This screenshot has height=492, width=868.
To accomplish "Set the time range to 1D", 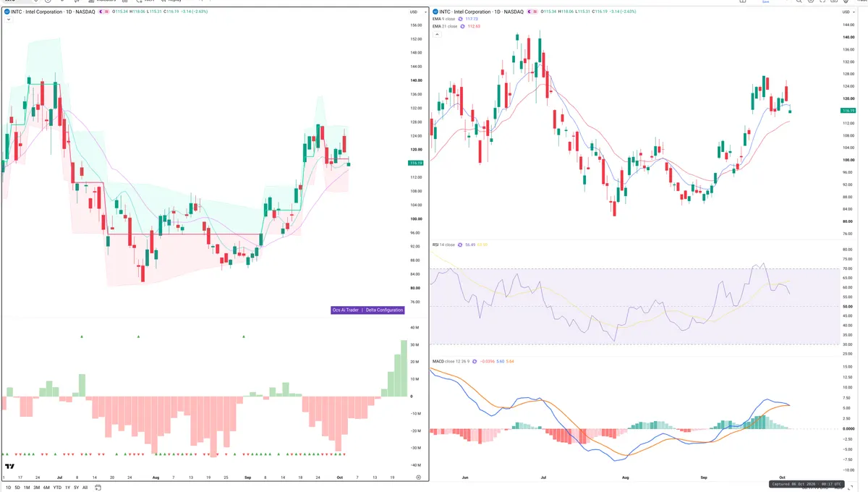I will click(7, 488).
